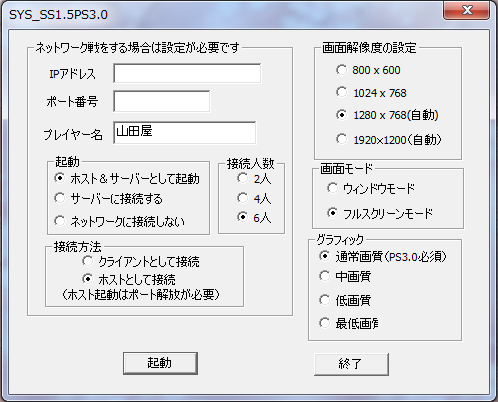Image resolution: width=498 pixels, height=402 pixels.
Task: Select 1920×1200(自動) resolution option
Action: (x=389, y=140)
